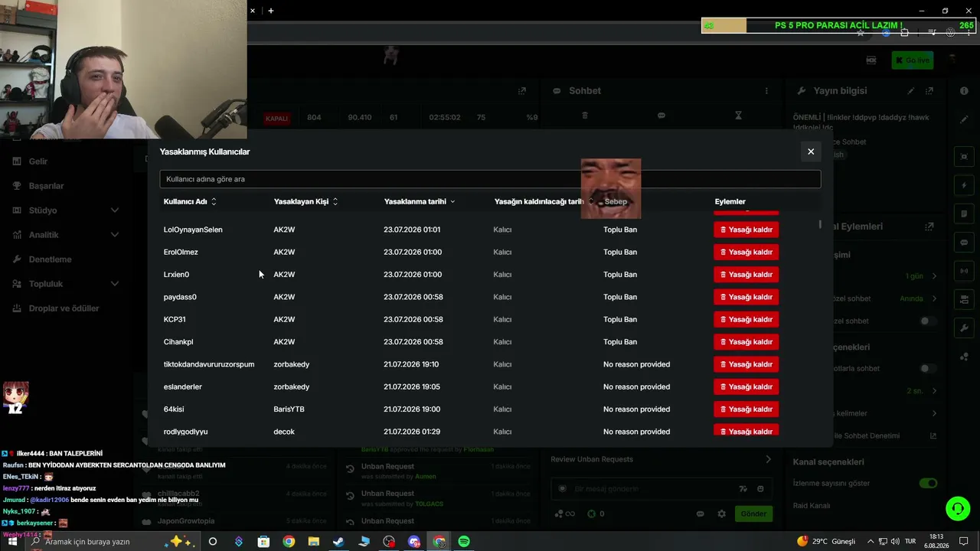Focus the 'Kullanıcı adına göre ara' search field

[490, 179]
